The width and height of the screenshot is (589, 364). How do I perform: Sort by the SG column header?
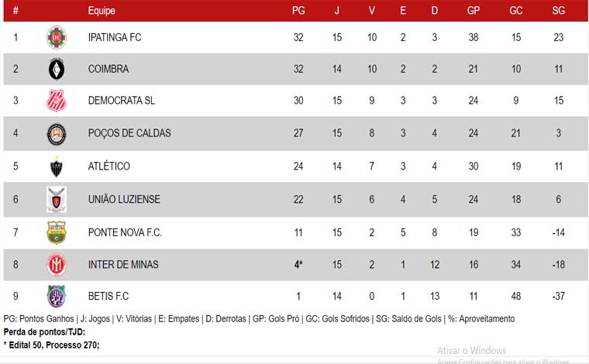click(x=559, y=11)
